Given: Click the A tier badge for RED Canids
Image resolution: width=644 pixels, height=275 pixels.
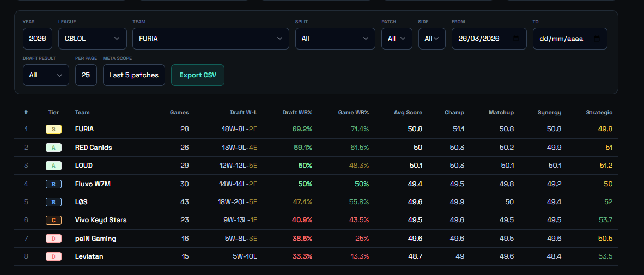Looking at the screenshot, I should pos(53,148).
